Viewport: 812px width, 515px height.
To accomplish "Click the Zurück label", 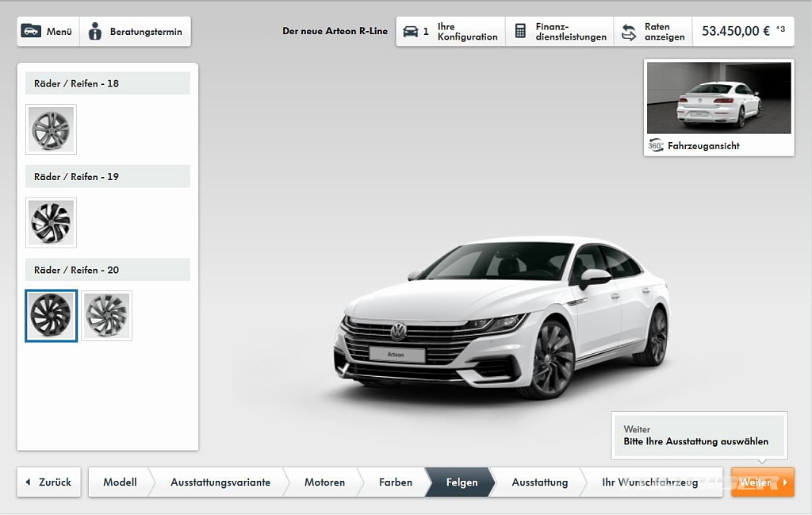I will click(x=55, y=482).
